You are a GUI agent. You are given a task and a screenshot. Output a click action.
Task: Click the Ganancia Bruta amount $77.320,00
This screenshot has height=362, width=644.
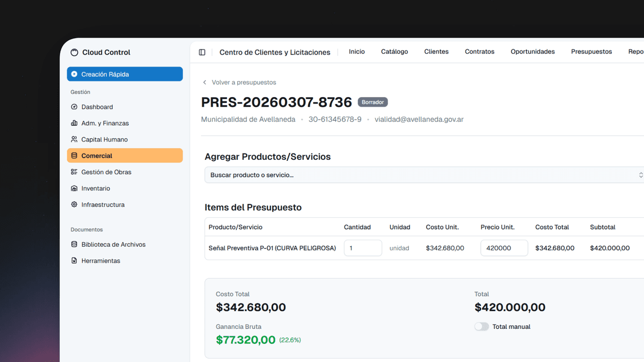[246, 340]
